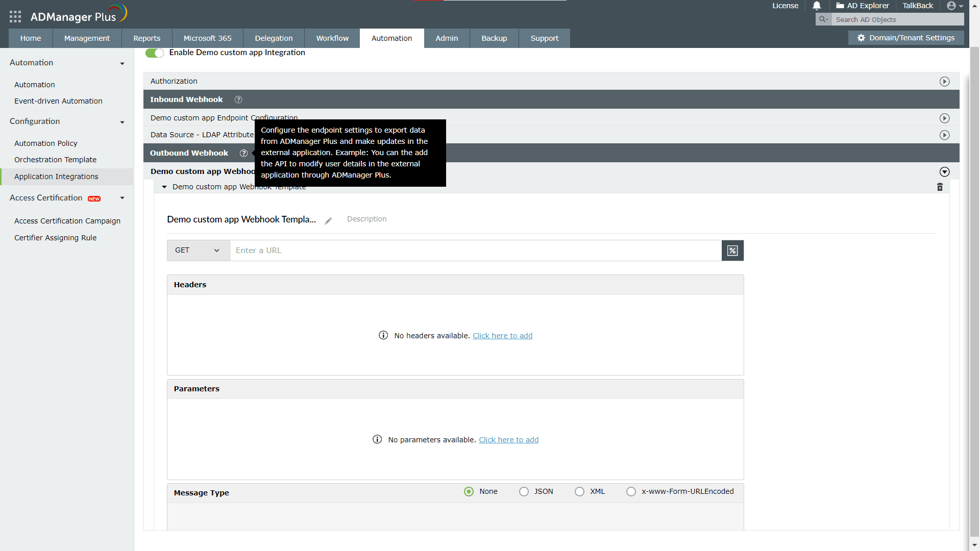Open the Microsoft 365 tab
The height and width of the screenshot is (551, 980).
click(207, 38)
